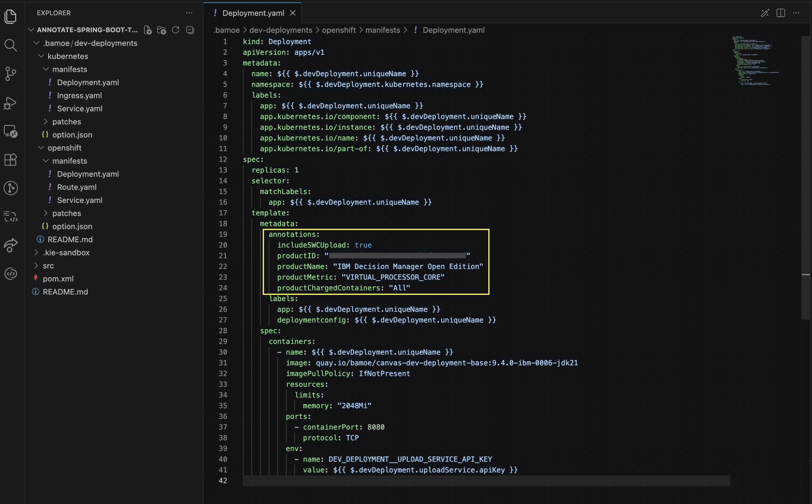812x504 pixels.
Task: Open Service.yaml under kubernetes manifests
Action: pyautogui.click(x=80, y=108)
